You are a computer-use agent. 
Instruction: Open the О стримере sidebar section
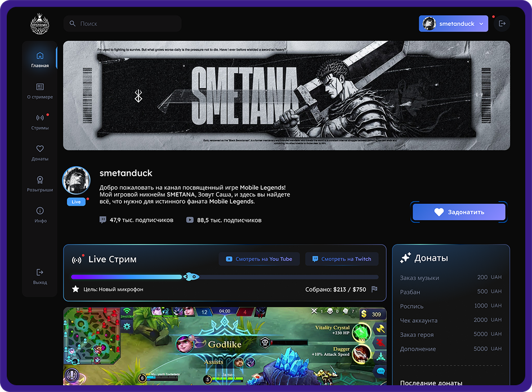(40, 91)
